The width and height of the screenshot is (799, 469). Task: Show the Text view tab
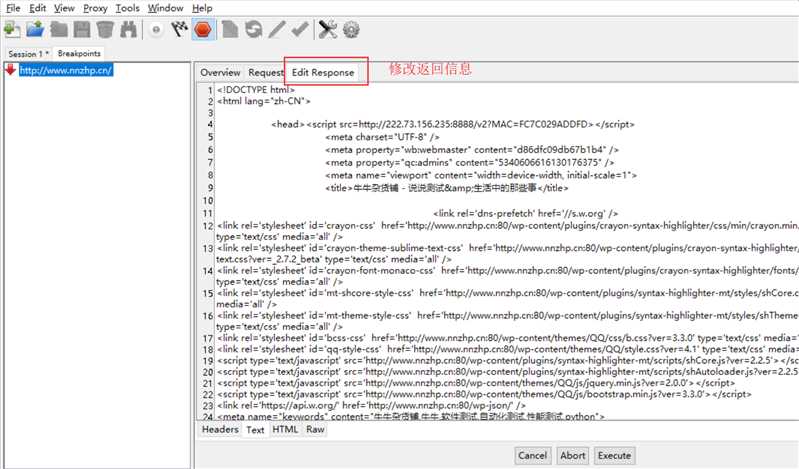coord(255,430)
